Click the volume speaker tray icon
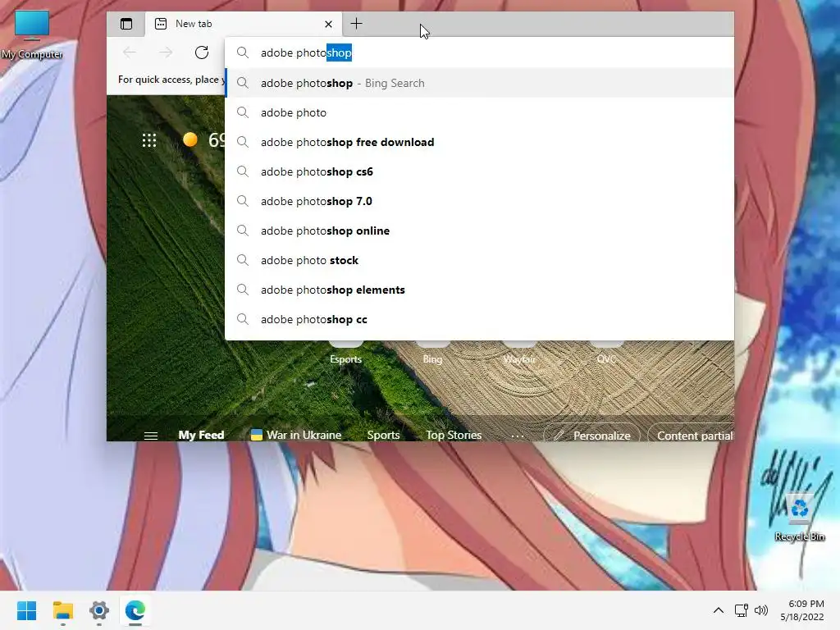 (x=760, y=610)
